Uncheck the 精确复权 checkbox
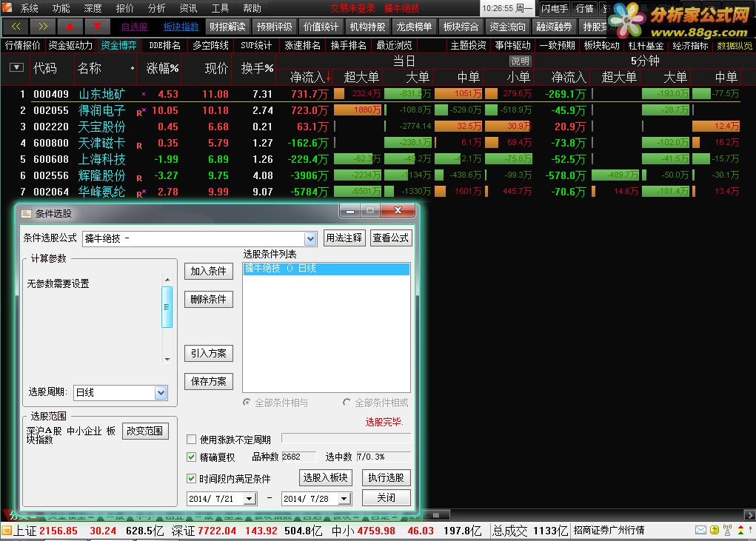 click(x=192, y=457)
